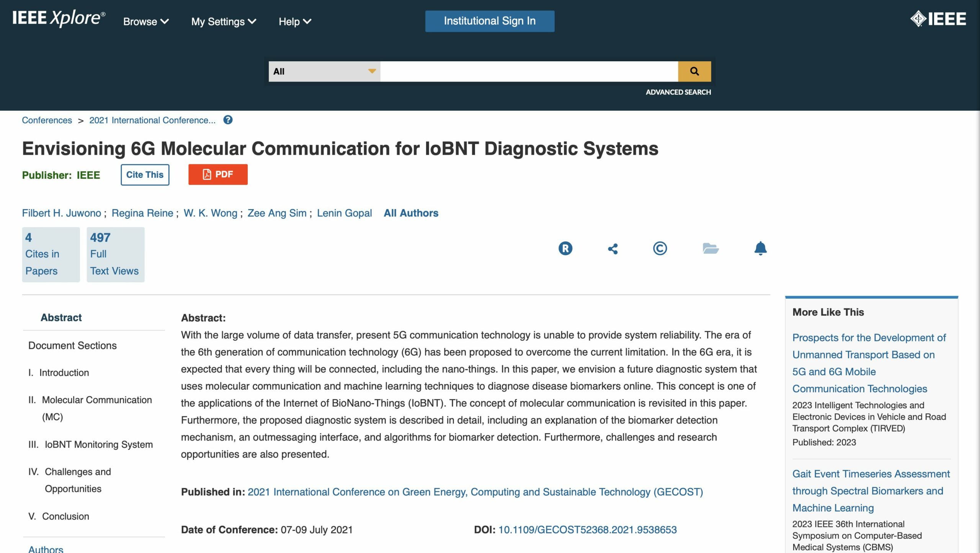The image size is (980, 553).
Task: Click the IEEE organization logo
Action: point(938,19)
